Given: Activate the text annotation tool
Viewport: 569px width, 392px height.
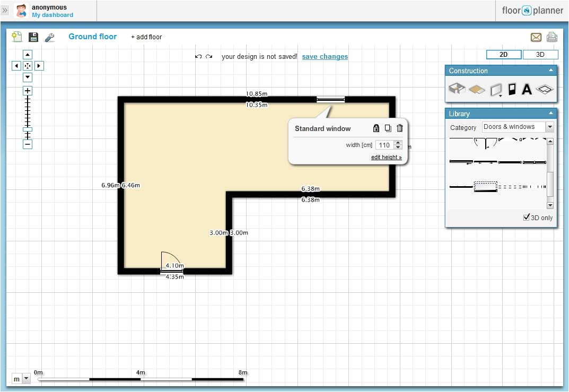Looking at the screenshot, I should [526, 89].
